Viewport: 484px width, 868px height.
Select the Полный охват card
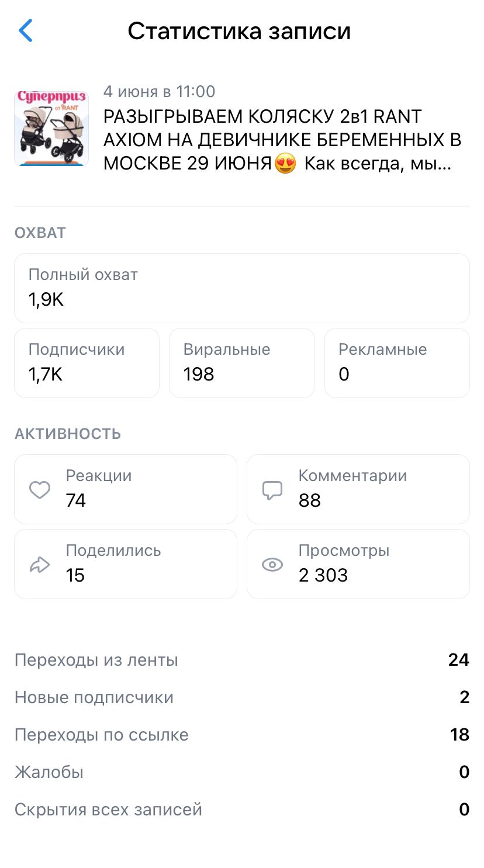pos(242,288)
